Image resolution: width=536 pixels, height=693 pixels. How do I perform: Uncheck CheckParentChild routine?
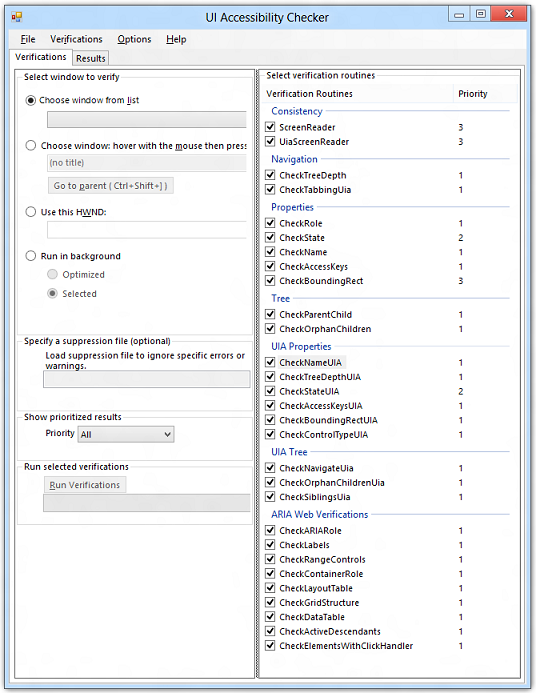[270, 314]
